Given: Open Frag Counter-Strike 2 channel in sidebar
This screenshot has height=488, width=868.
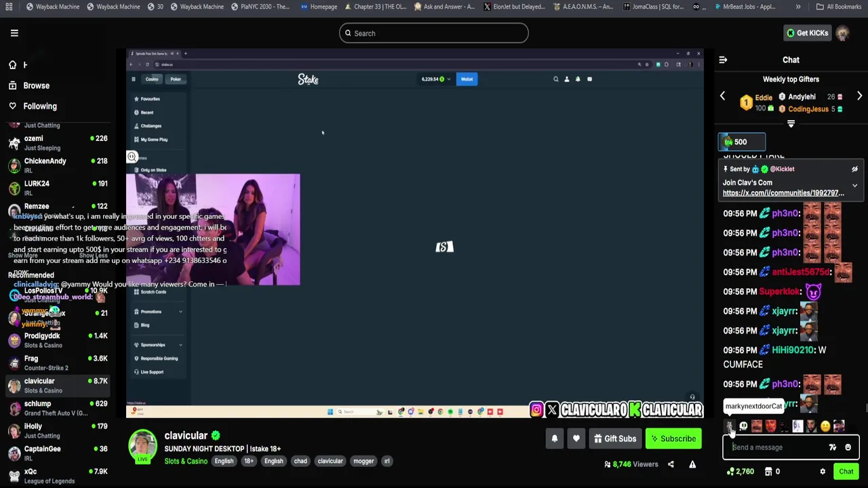Looking at the screenshot, I should pos(58,363).
